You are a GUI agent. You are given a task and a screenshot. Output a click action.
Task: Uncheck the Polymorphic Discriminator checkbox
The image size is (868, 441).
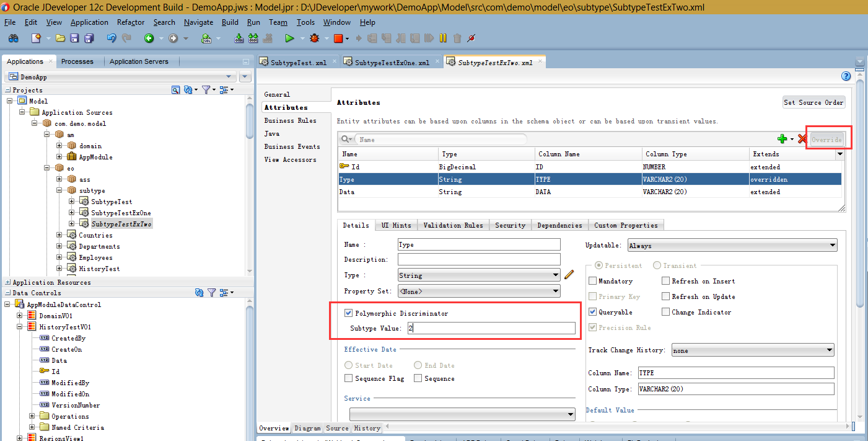(x=348, y=313)
